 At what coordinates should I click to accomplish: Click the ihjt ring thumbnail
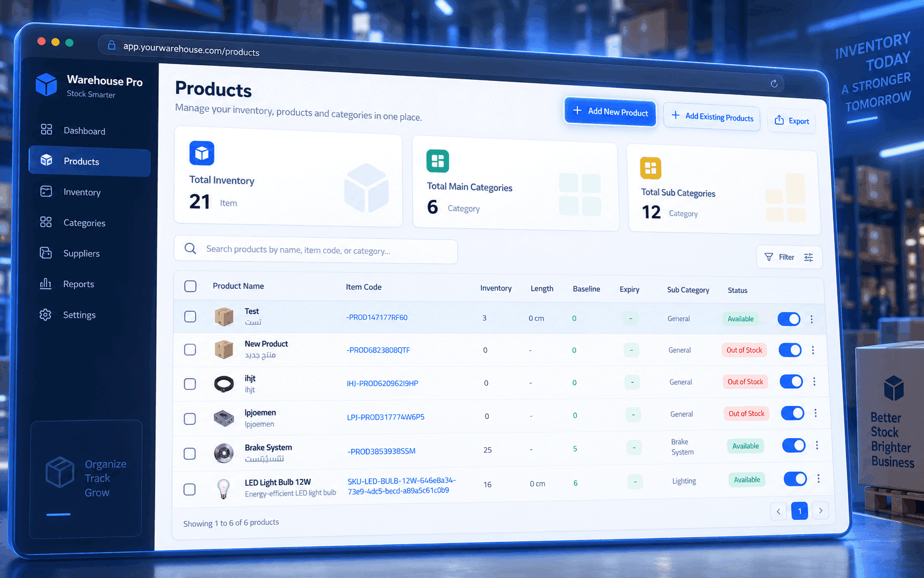tap(224, 383)
